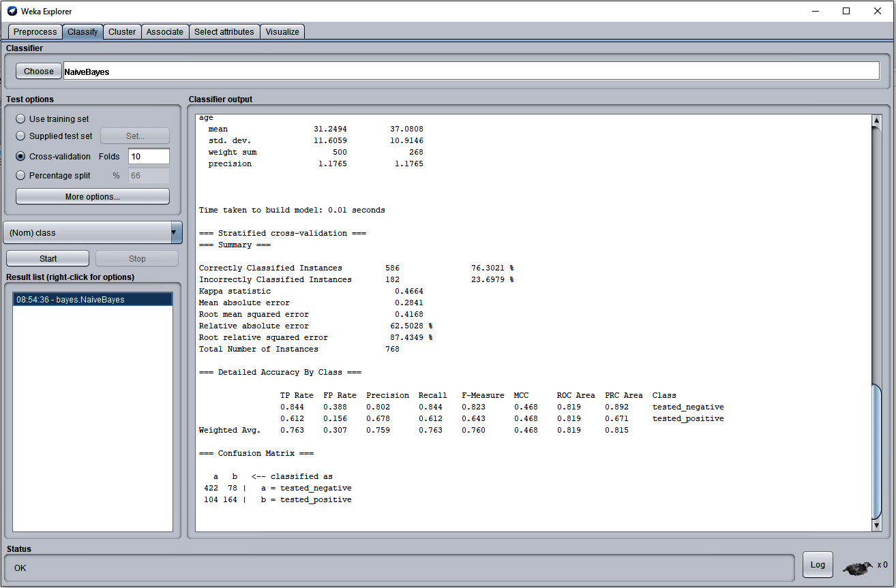Open More options dialog
Viewport: 896px width, 588px height.
pyautogui.click(x=93, y=197)
